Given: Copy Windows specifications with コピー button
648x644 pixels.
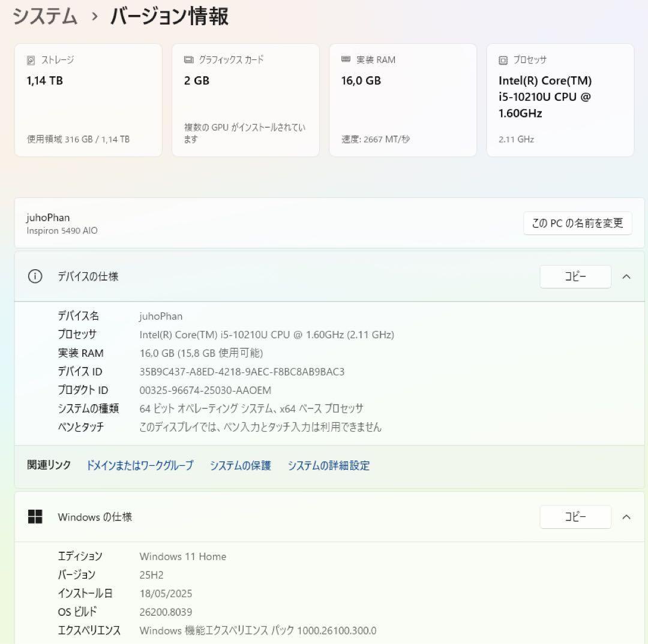Looking at the screenshot, I should point(575,517).
